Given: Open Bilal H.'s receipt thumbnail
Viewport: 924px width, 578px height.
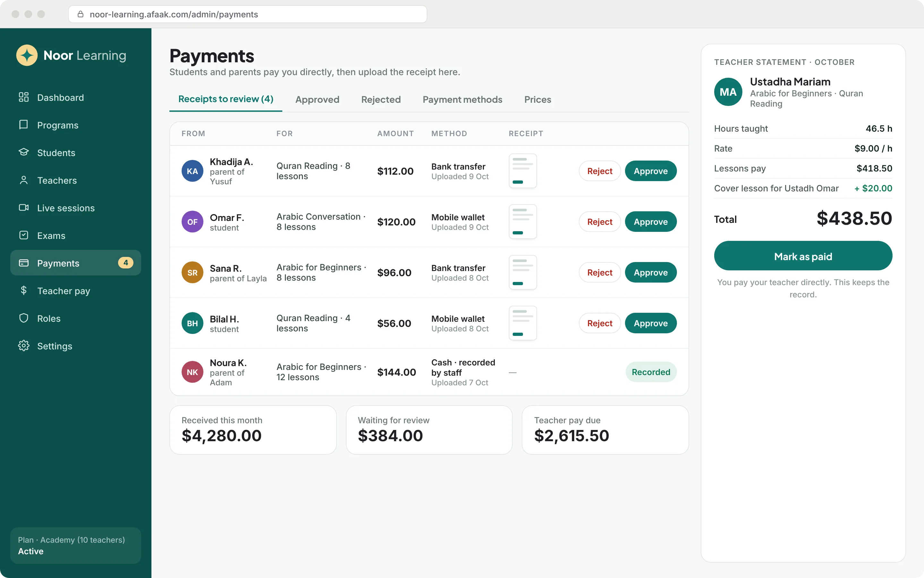Looking at the screenshot, I should [x=523, y=323].
